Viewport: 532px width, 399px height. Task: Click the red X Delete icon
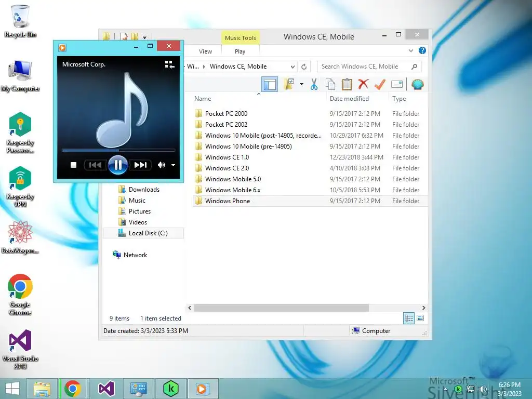[x=363, y=84]
